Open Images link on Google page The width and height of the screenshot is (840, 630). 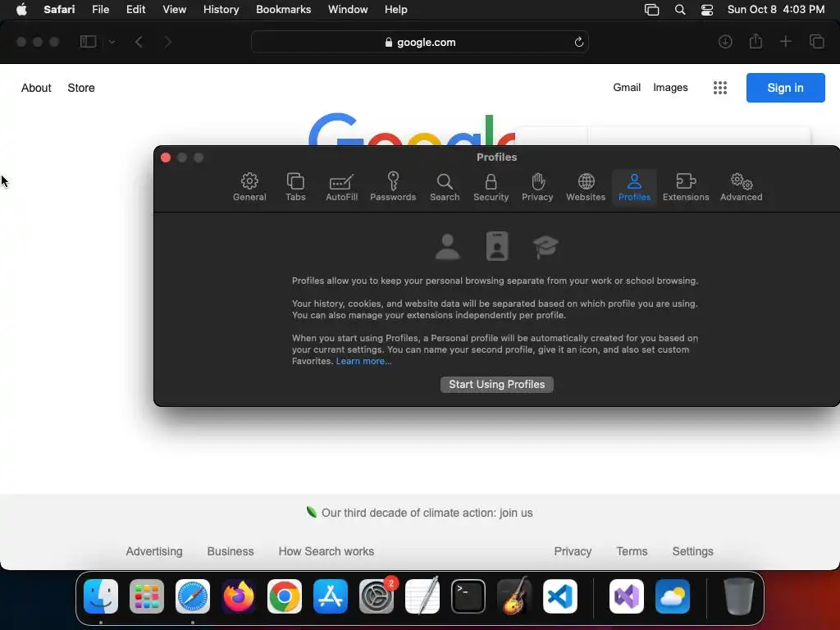click(670, 87)
